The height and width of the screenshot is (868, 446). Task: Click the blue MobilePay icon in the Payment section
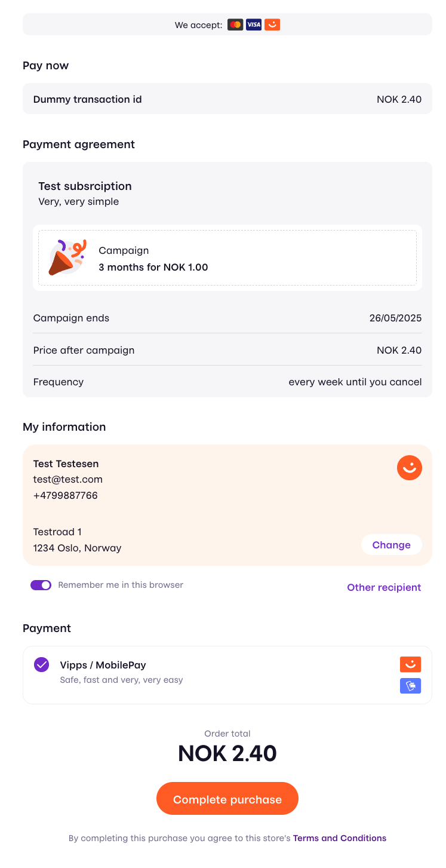coord(410,686)
